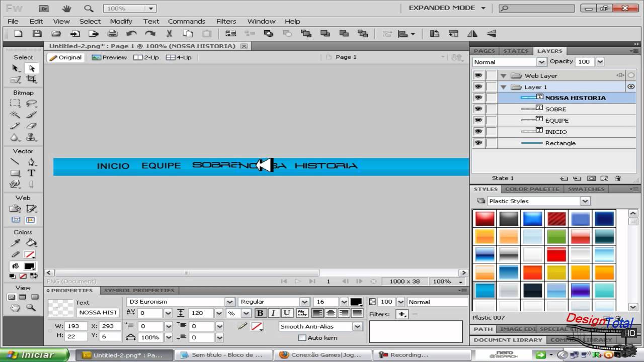
Task: Select the Marquee tool
Action: [16, 104]
